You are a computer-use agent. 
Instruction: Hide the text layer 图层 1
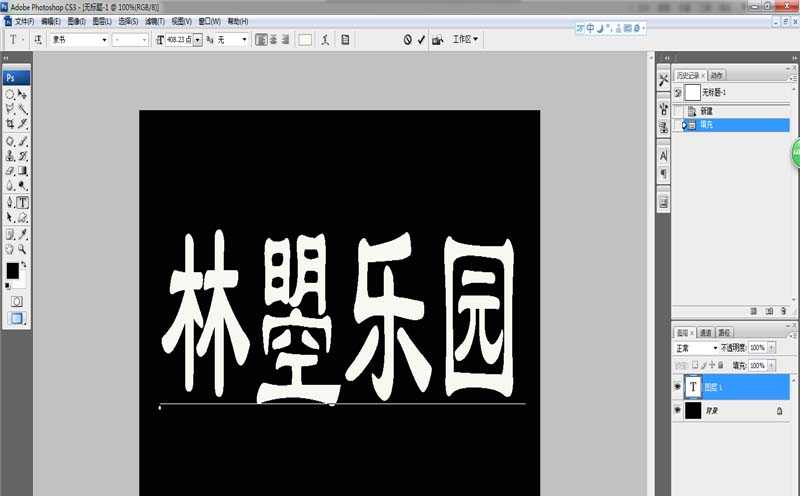(678, 387)
